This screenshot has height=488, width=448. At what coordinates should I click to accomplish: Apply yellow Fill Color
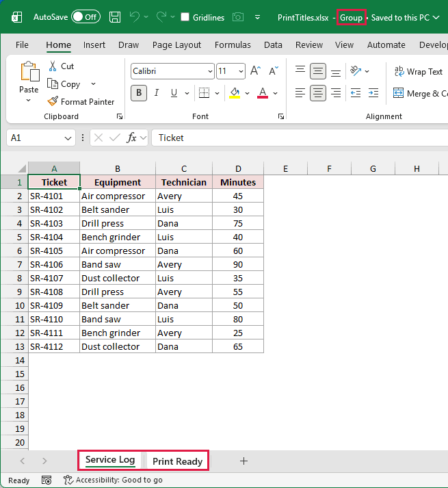click(x=235, y=93)
